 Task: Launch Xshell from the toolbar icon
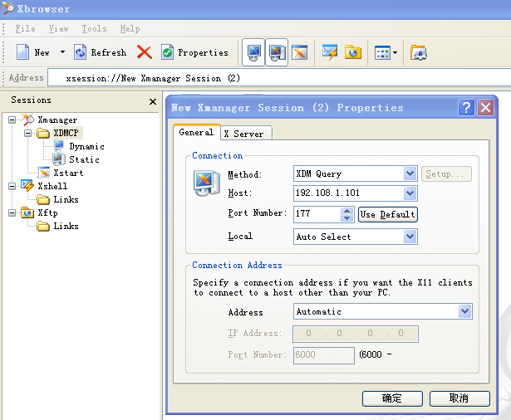pyautogui.click(x=330, y=52)
